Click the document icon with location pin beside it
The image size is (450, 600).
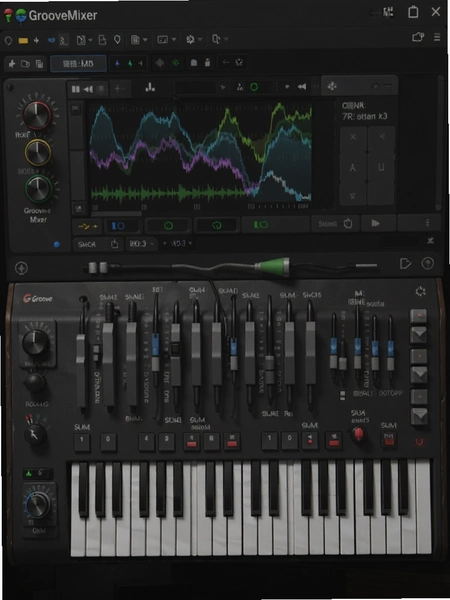click(x=102, y=39)
